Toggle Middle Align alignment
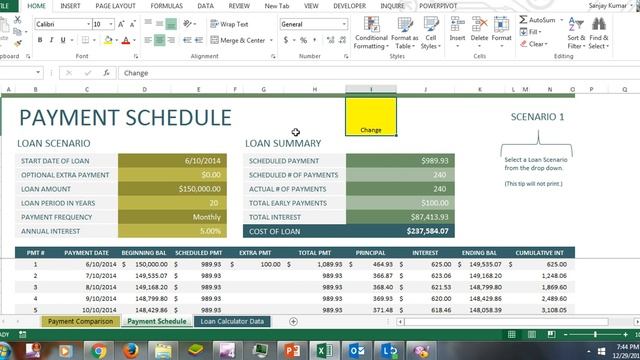The image size is (640, 360). (x=160, y=24)
